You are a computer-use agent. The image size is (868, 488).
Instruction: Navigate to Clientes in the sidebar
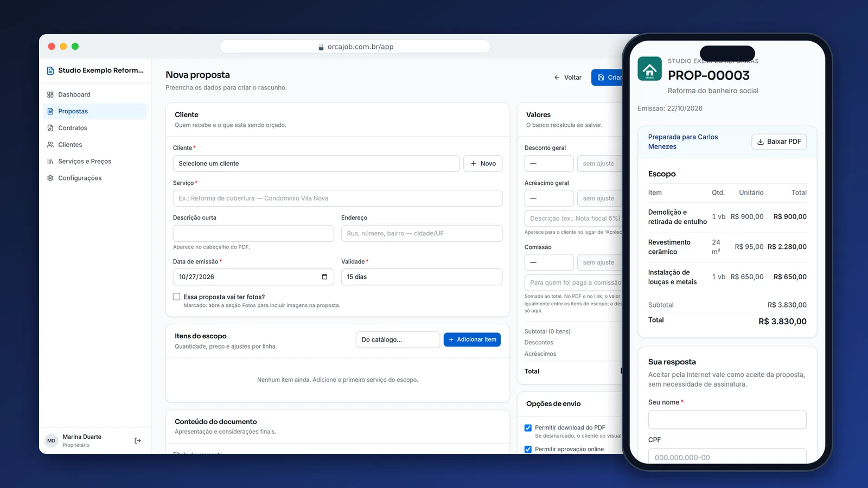click(x=95, y=145)
